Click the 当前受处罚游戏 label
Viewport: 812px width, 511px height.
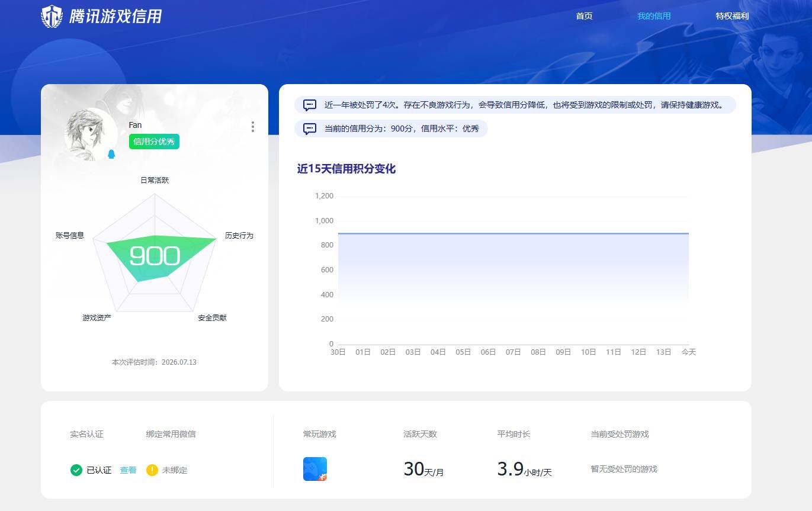620,434
